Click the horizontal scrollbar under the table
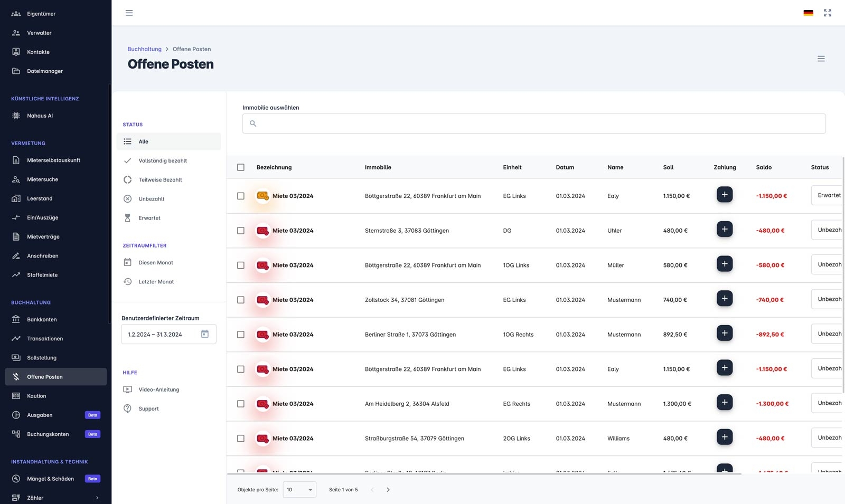 [484, 474]
